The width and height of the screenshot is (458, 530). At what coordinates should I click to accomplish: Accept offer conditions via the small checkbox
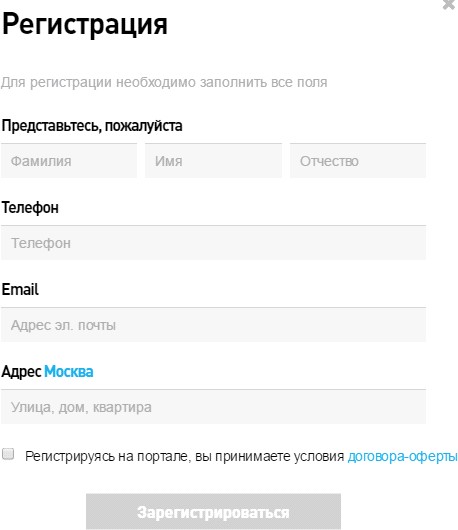[8, 454]
